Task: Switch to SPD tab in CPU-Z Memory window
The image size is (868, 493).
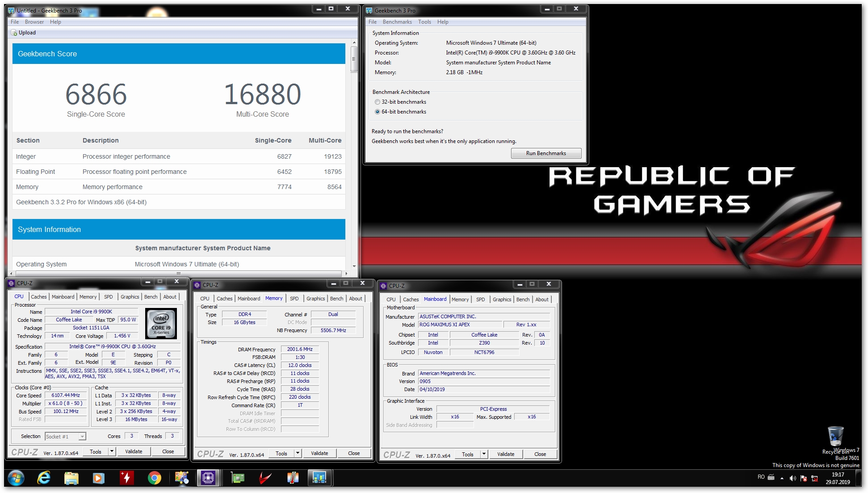Action: pos(294,299)
